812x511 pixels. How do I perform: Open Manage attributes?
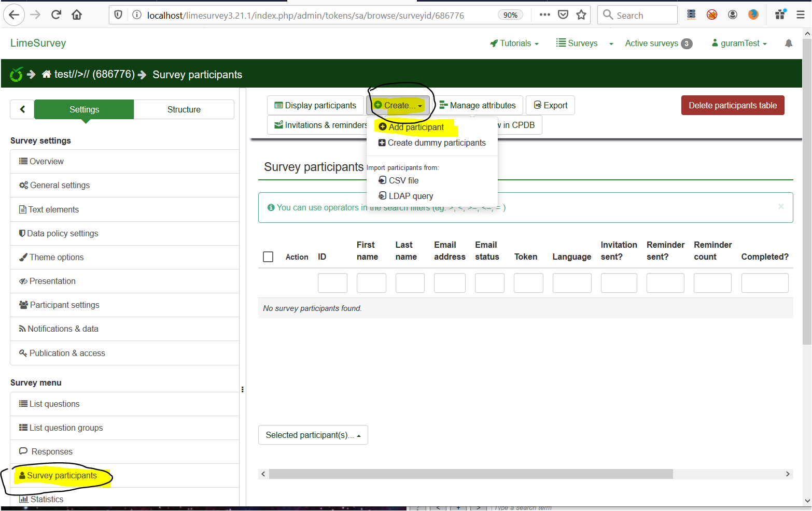[x=478, y=106]
